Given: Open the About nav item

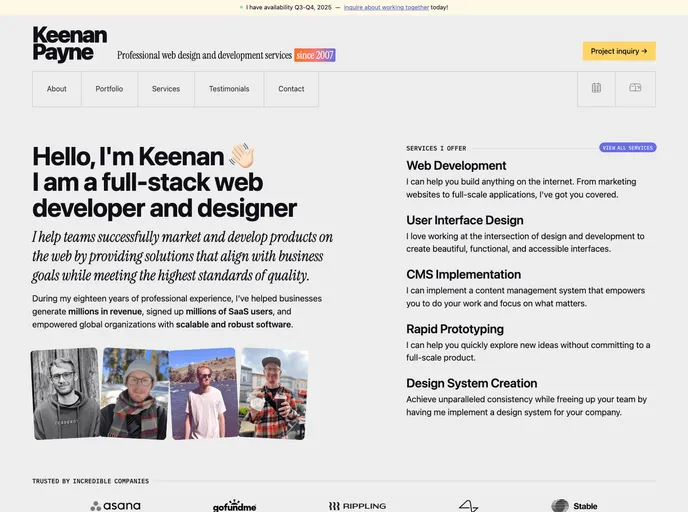Looking at the screenshot, I should point(57,89).
